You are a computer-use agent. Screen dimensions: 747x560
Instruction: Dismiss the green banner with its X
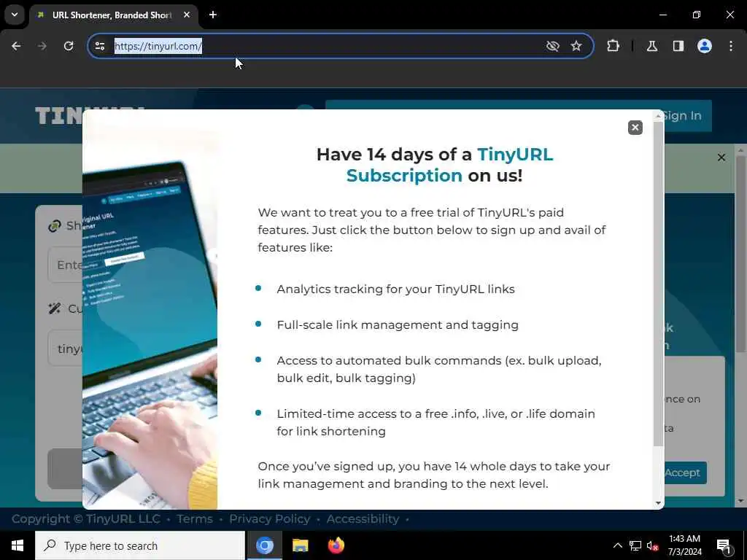tap(721, 157)
